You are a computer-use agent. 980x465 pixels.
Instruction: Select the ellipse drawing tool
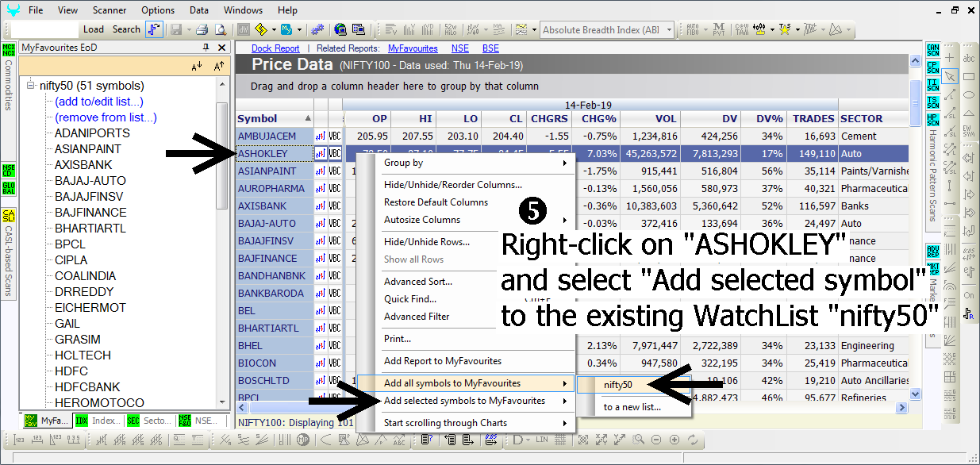click(x=968, y=94)
